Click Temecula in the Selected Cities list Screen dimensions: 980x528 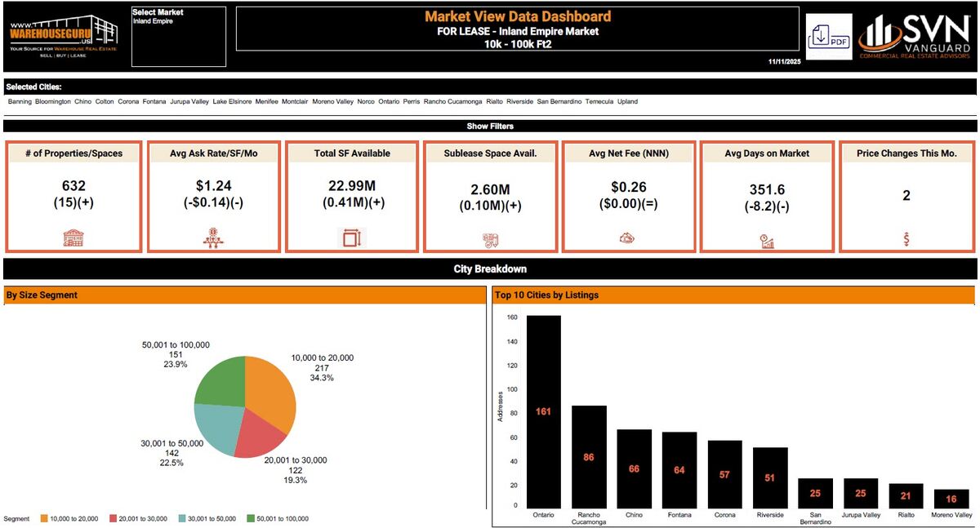coord(601,102)
